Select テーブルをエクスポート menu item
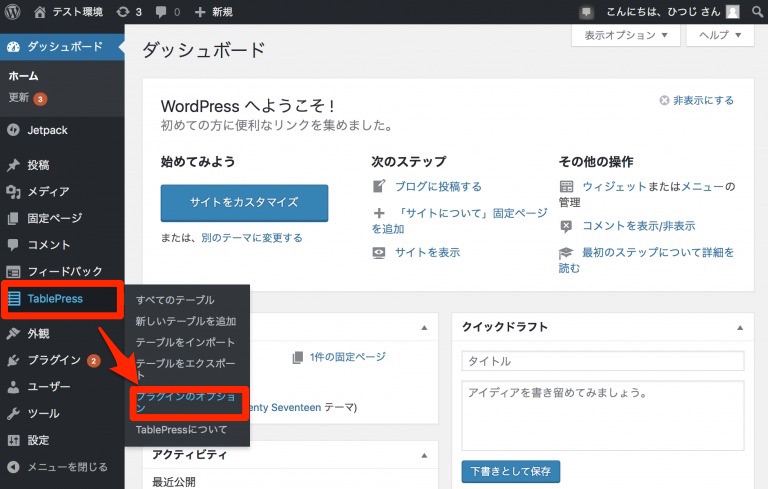The height and width of the screenshot is (489, 768). tap(186, 369)
